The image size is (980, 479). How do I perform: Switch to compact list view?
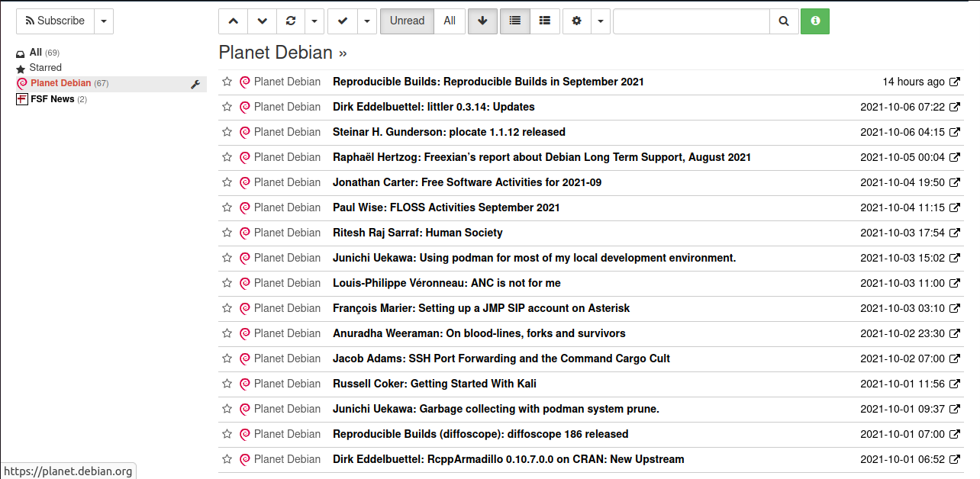click(515, 21)
